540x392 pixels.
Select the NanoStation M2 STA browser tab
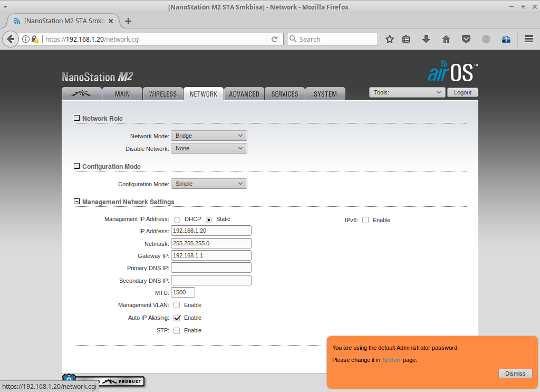click(x=63, y=21)
